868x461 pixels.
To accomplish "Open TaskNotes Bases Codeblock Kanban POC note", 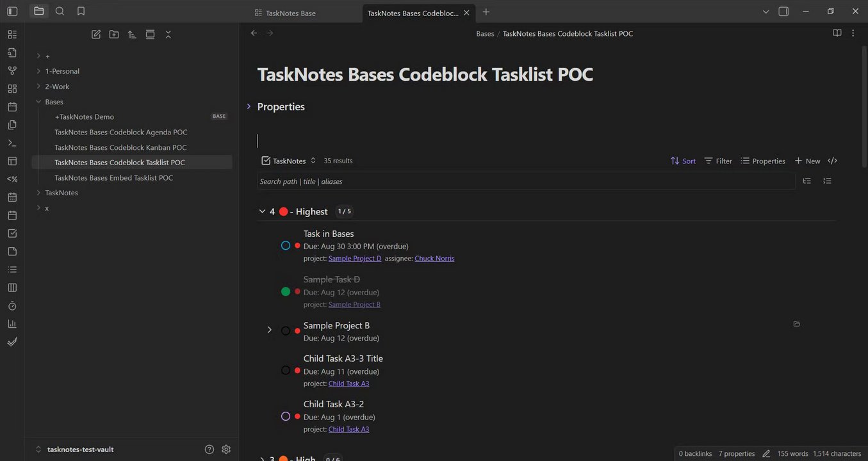I will [x=120, y=147].
